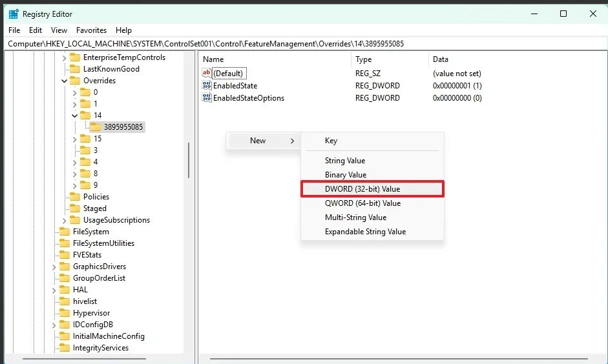Viewport: 608px width, 364px height.
Task: Open the Favorites menu
Action: tap(91, 30)
